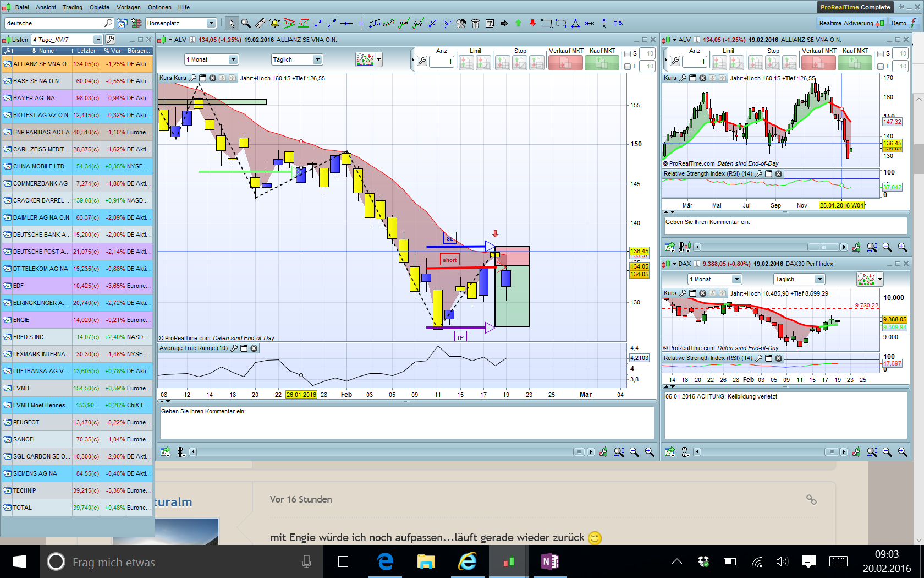Viewport: 924px width, 578px height.
Task: Select the triangle drawing tool
Action: tap(575, 23)
